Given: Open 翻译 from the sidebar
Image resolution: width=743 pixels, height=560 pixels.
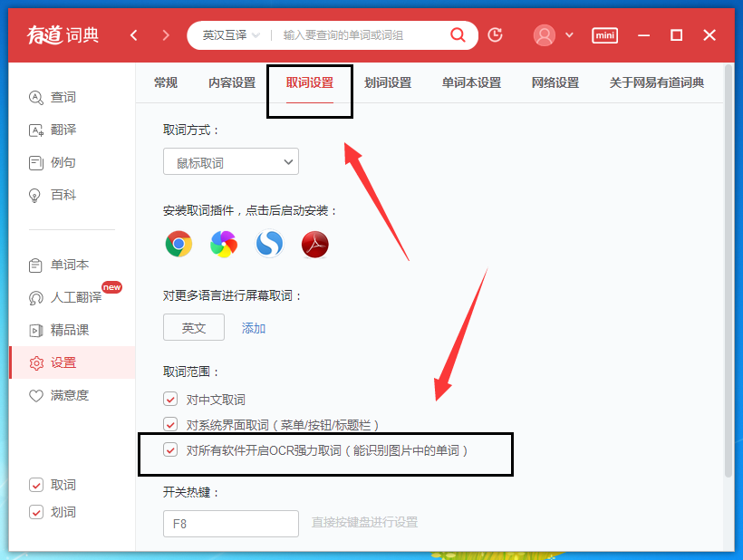Looking at the screenshot, I should point(62,130).
